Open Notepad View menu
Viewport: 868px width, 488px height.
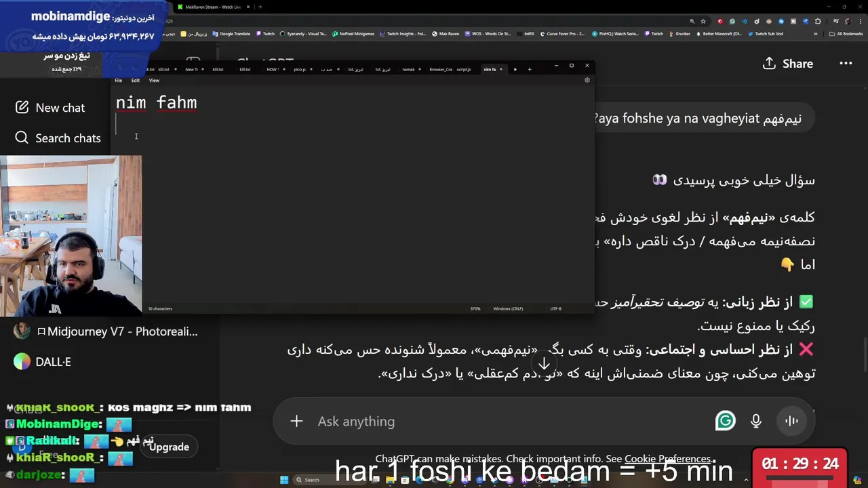click(154, 81)
